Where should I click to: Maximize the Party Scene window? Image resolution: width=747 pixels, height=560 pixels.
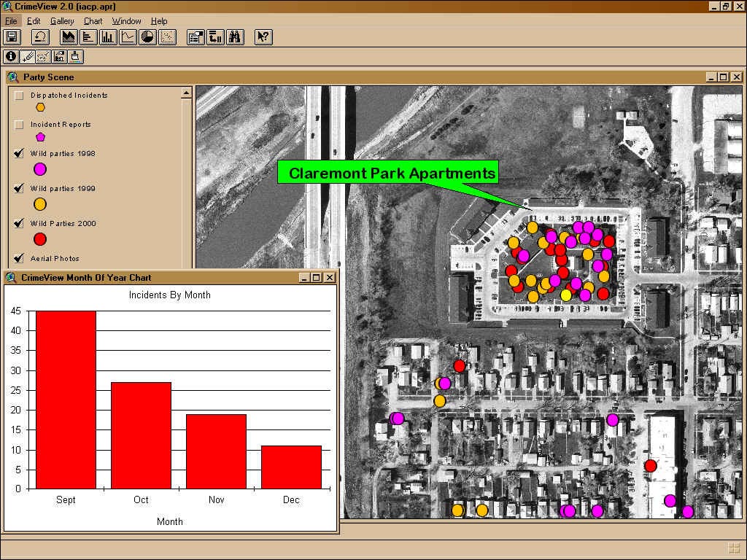(723, 77)
